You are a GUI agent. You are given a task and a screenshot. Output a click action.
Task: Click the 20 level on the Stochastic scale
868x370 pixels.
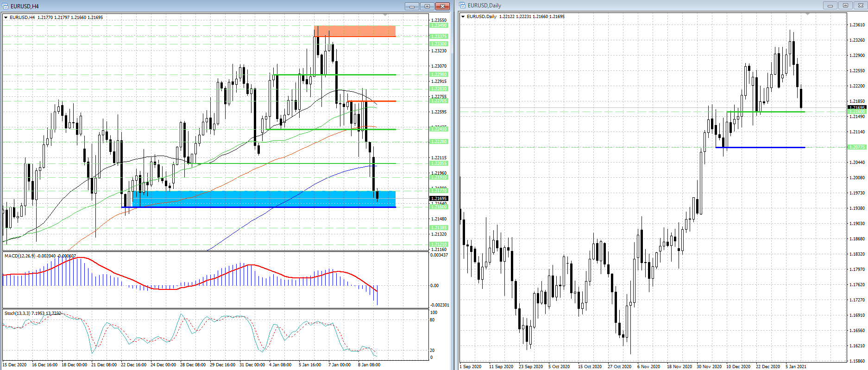[x=433, y=351]
